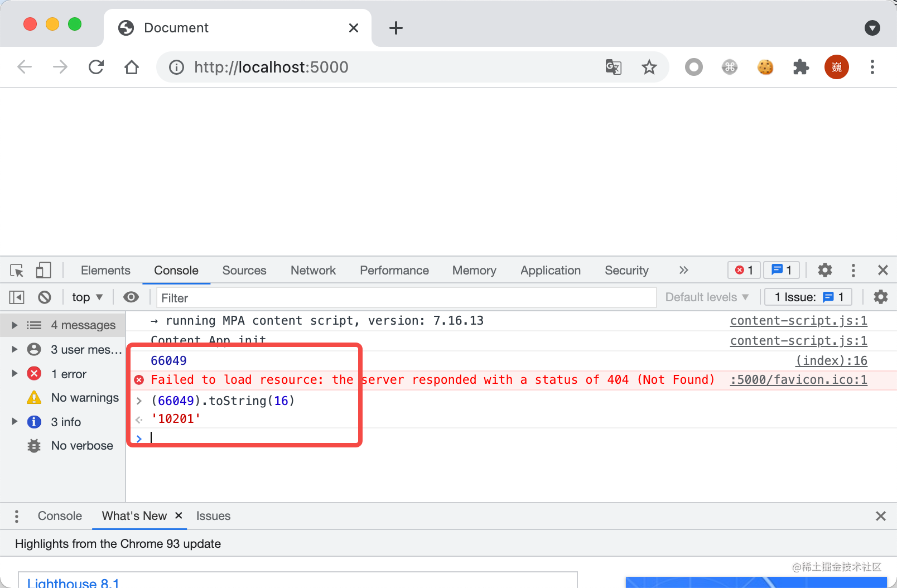The height and width of the screenshot is (588, 897).
Task: Open content-script.js:1 link for MPA message
Action: 798,321
